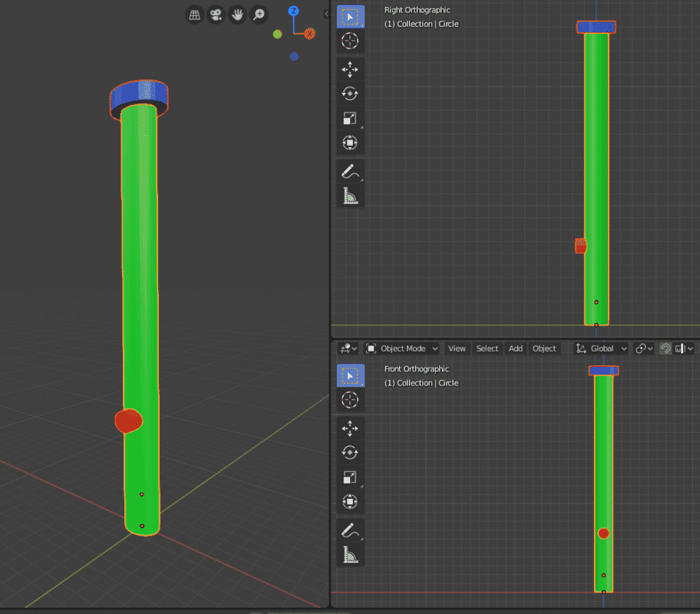Open the Object menu in header

point(544,348)
